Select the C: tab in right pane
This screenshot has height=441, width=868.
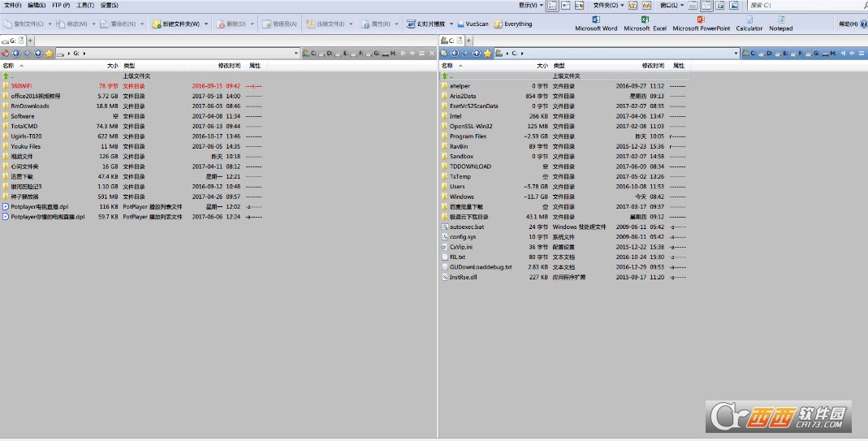click(x=451, y=41)
